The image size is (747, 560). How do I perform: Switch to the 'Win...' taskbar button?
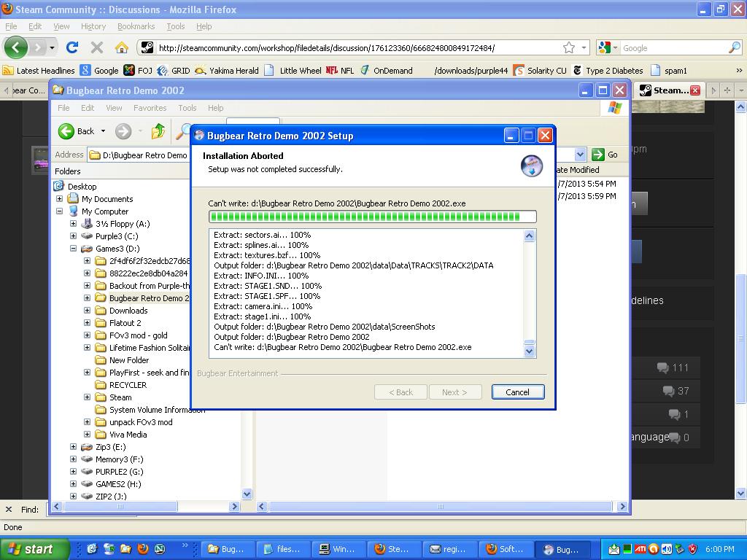click(338, 549)
